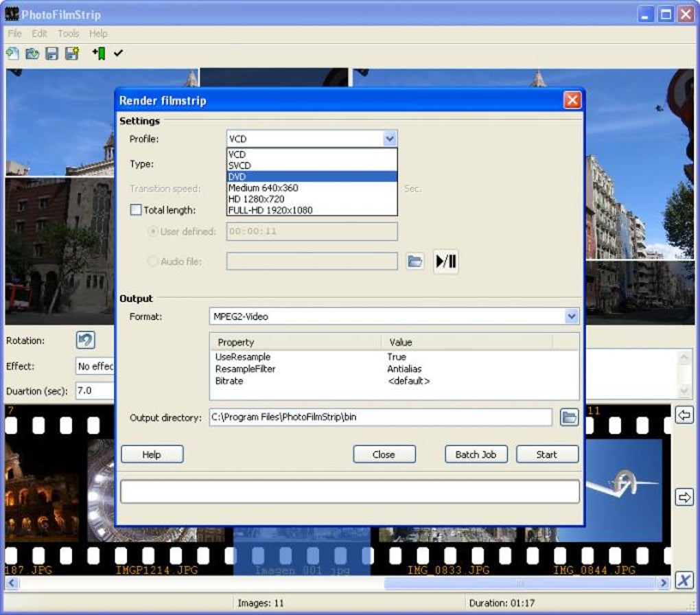Enable the Total length checkbox
Image resolution: width=700 pixels, height=615 pixels.
click(x=136, y=210)
